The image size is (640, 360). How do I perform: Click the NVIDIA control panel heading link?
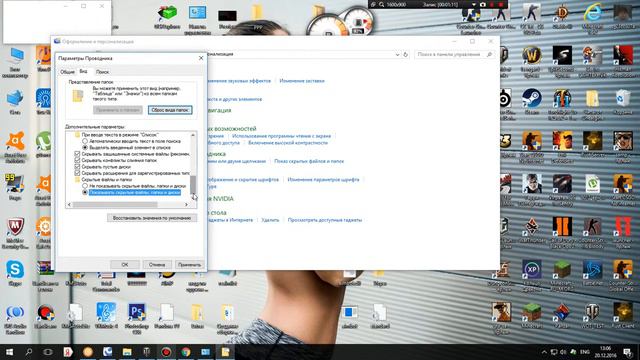pos(221,199)
